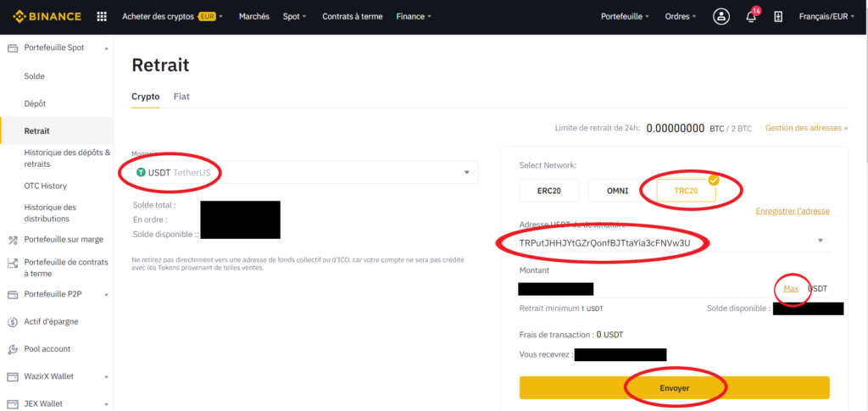Open the user profile icon

point(721,17)
